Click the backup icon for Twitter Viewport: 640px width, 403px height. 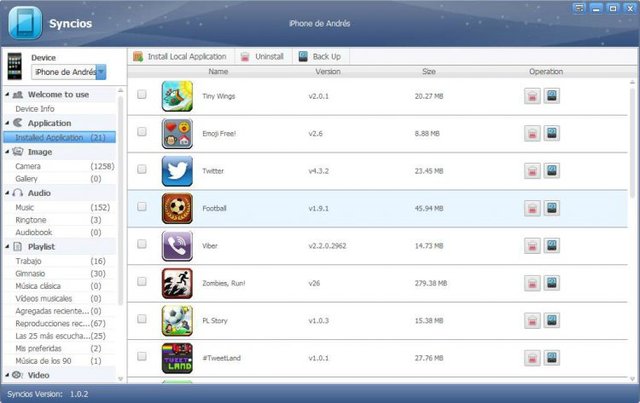click(551, 171)
